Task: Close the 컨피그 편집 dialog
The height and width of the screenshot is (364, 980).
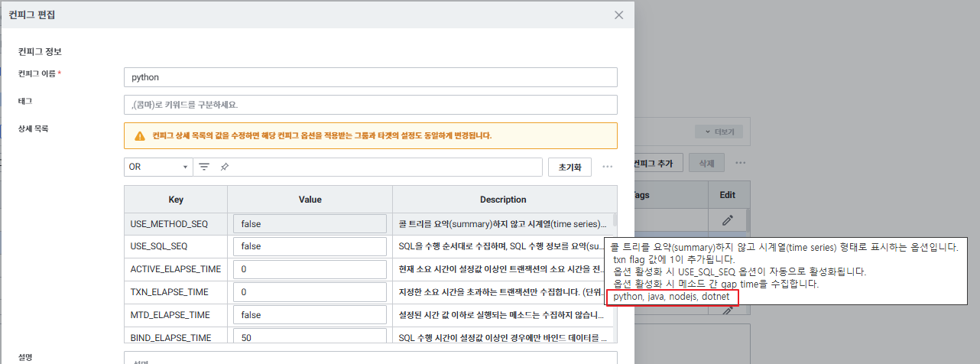Action: (618, 15)
